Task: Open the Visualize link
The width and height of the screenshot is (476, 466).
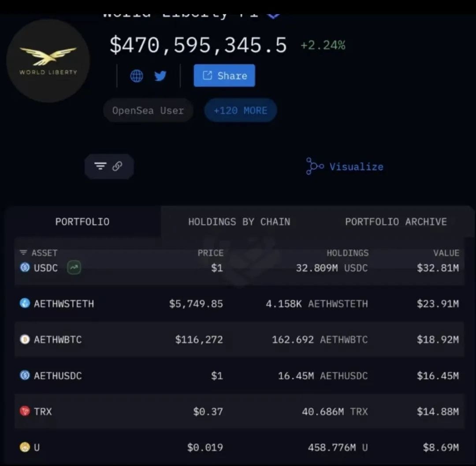Action: pyautogui.click(x=345, y=166)
